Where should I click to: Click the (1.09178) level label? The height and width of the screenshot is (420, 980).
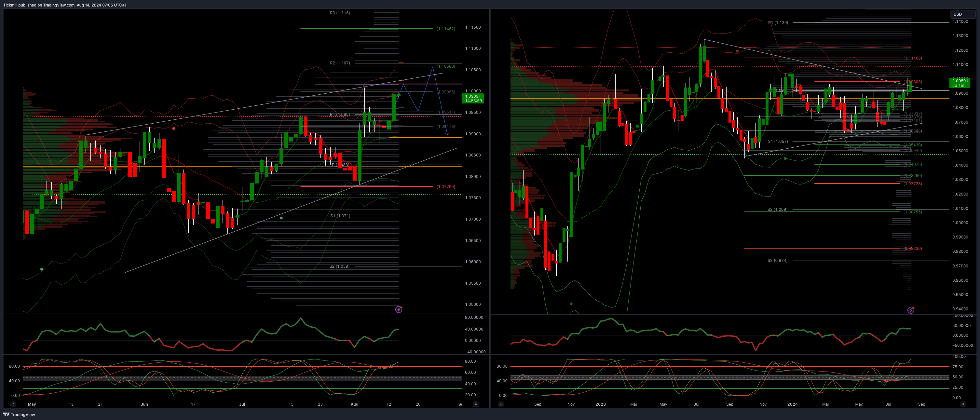click(445, 126)
